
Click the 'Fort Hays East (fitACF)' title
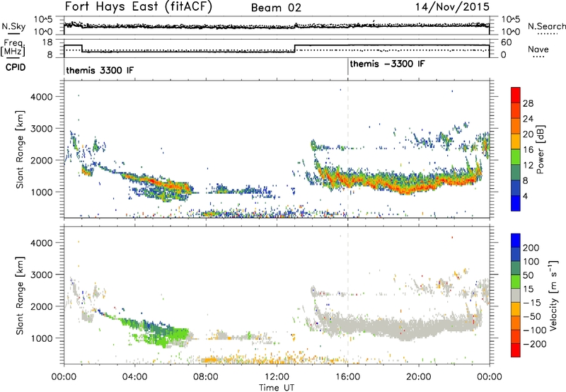pos(139,7)
